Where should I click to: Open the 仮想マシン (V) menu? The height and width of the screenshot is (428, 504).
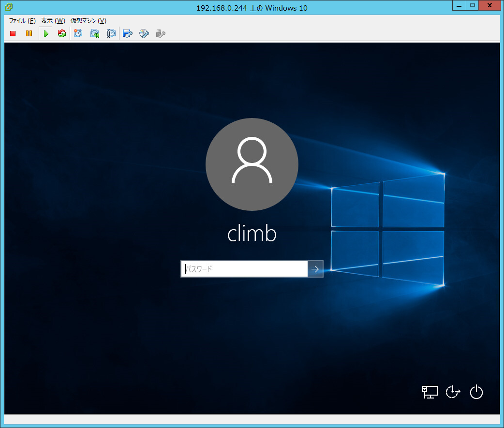pyautogui.click(x=88, y=21)
